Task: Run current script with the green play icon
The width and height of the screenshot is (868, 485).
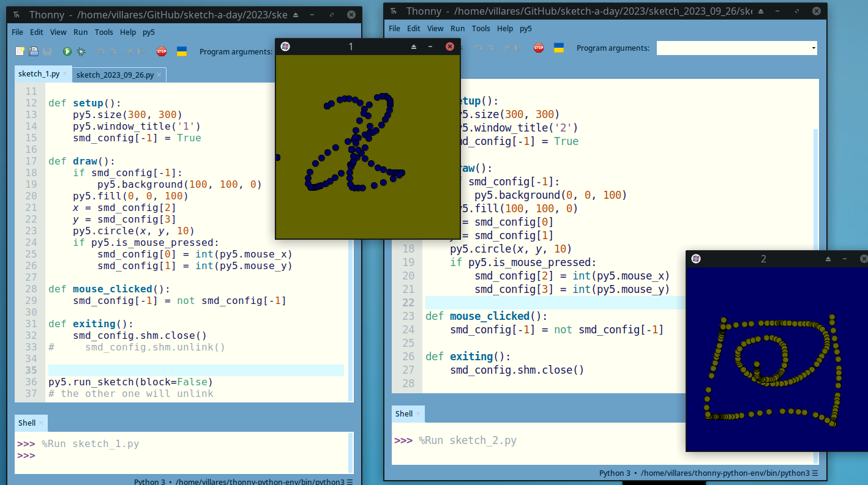Action: (67, 52)
